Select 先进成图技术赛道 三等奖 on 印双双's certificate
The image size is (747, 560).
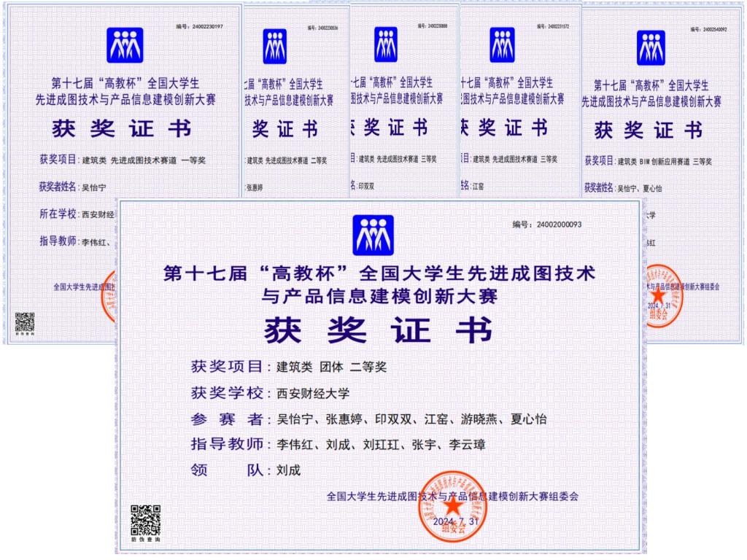point(406,159)
